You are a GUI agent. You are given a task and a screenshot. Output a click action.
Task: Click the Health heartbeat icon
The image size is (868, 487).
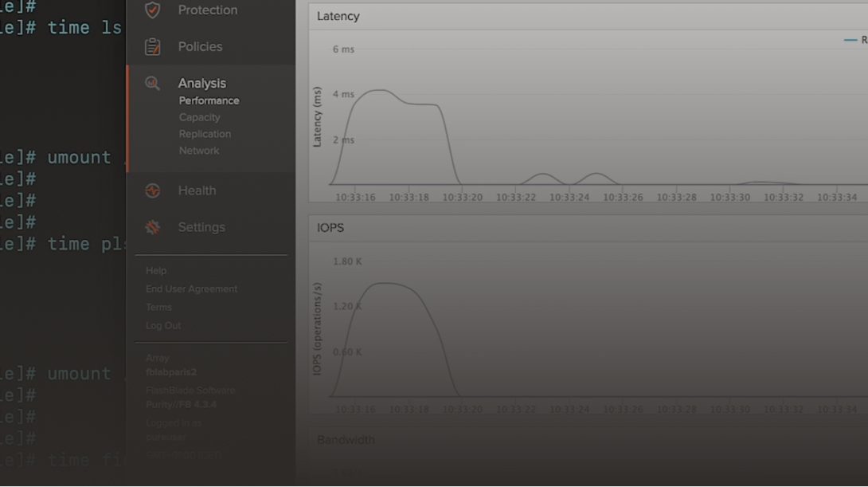pos(152,191)
